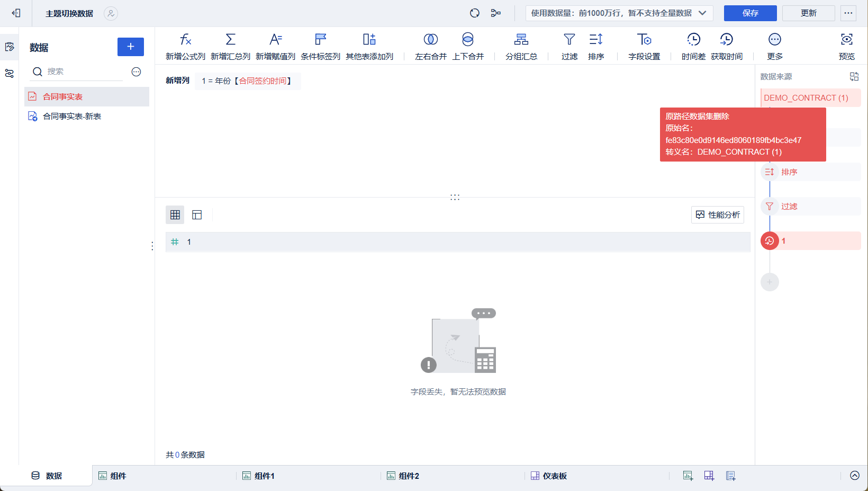Click the 保存 button
This screenshot has height=491, width=868.
[751, 13]
